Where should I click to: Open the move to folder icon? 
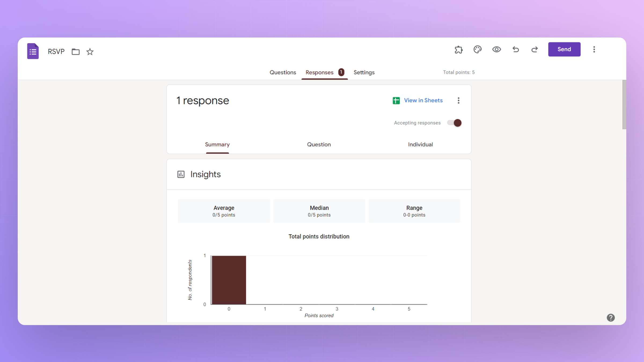coord(76,51)
